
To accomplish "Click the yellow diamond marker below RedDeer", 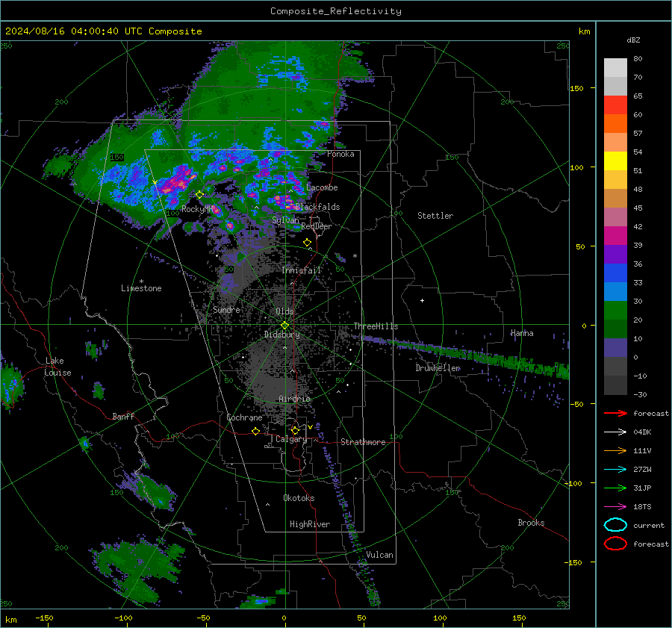I will (307, 243).
